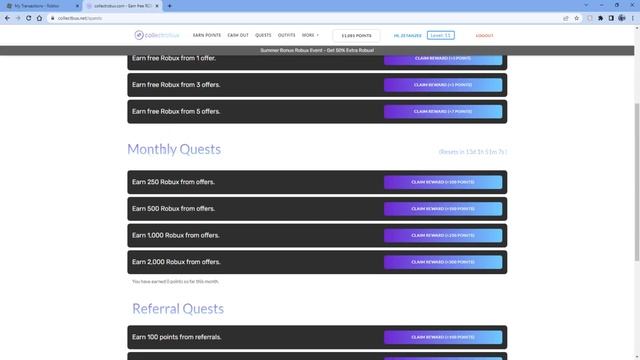Claim reward for Earn 100 points from referrals
Image resolution: width=640 pixels, height=360 pixels.
[443, 337]
